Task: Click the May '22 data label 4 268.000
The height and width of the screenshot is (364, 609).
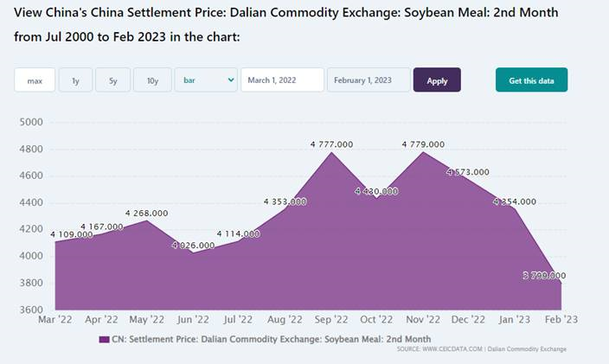Action: click(x=147, y=213)
